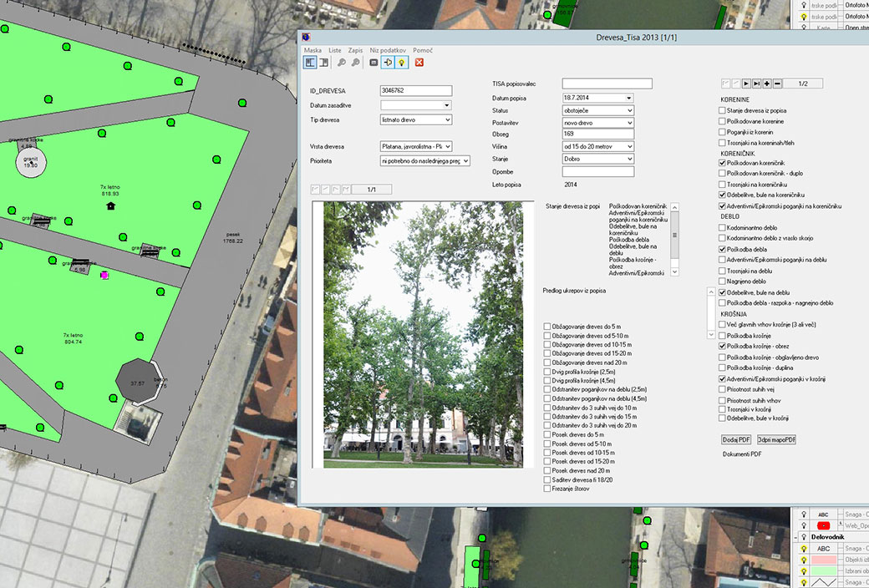Open the Maska menu
Image resolution: width=869 pixels, height=588 pixels.
313,50
